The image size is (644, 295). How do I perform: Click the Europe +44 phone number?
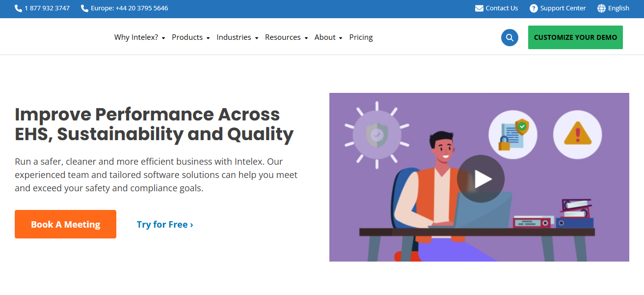[129, 8]
